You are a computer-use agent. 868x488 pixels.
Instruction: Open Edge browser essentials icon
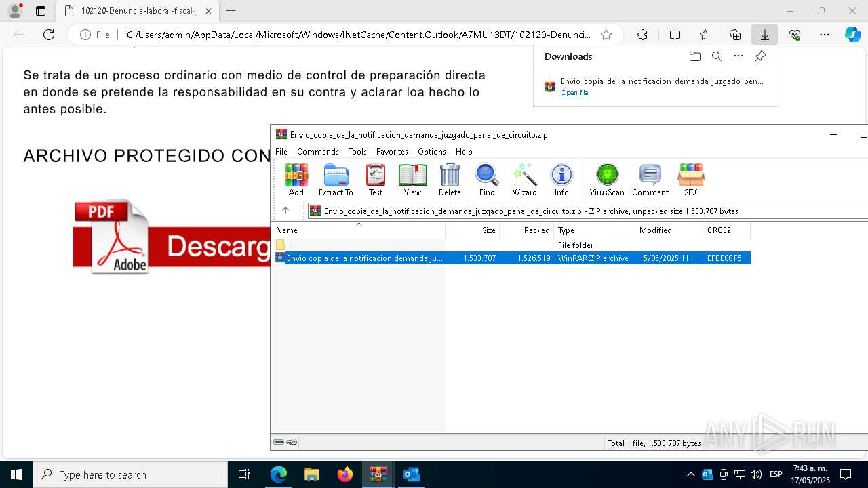coord(795,35)
